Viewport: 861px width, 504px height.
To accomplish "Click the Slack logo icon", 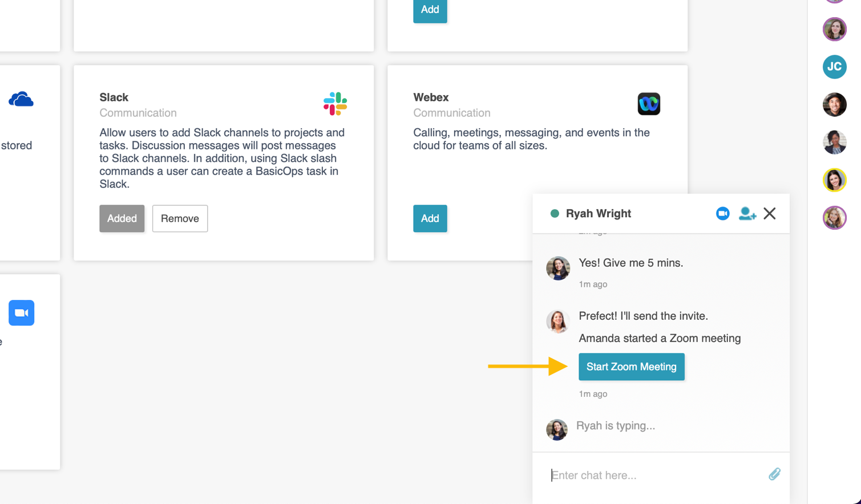I will click(x=335, y=104).
